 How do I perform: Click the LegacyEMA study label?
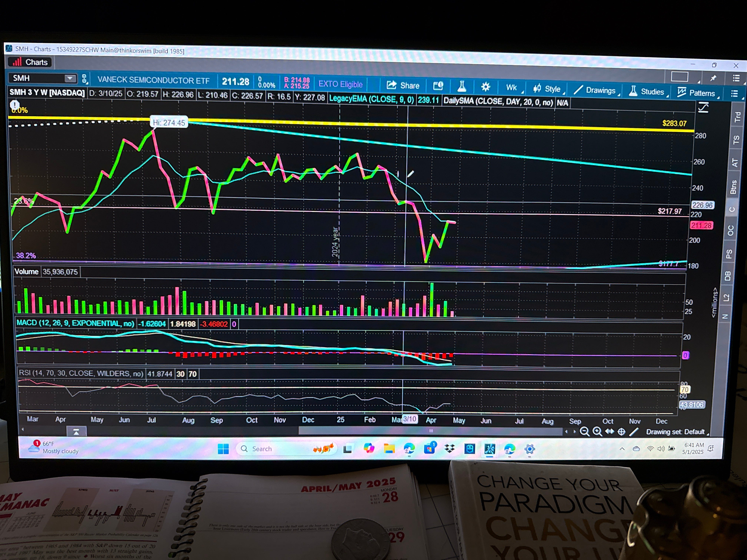pyautogui.click(x=371, y=99)
